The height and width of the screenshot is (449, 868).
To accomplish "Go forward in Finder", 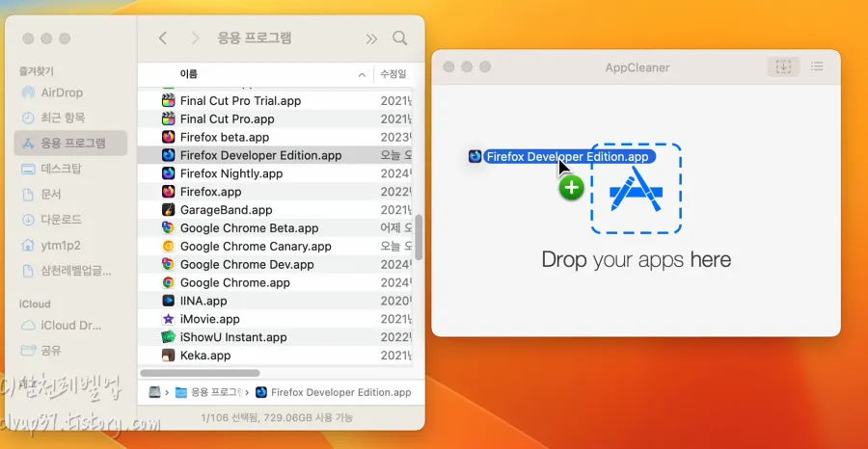I will [195, 39].
